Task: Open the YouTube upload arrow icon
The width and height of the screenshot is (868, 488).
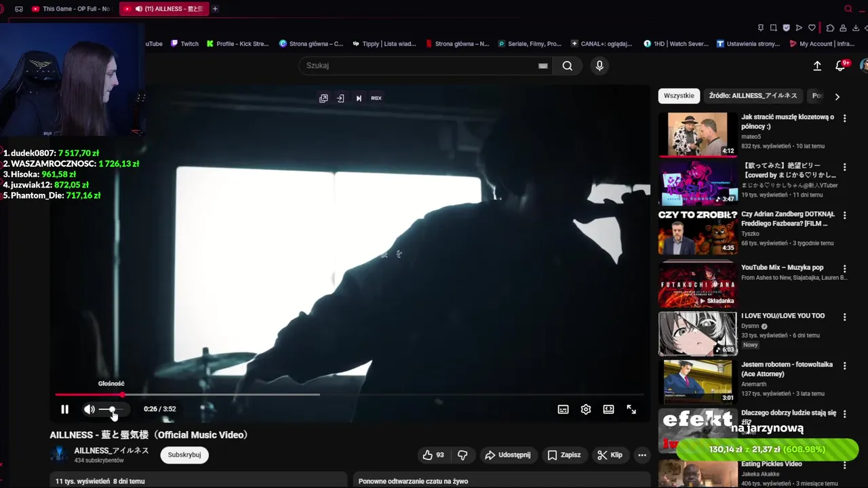Action: pyautogui.click(x=817, y=66)
